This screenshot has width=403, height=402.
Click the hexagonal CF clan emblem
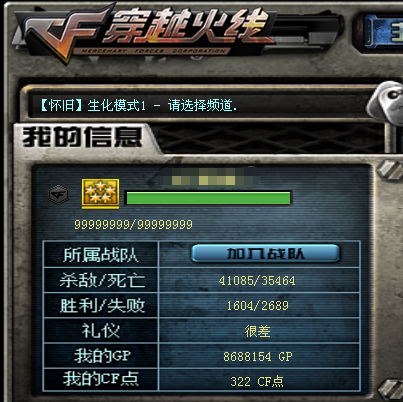(x=59, y=194)
